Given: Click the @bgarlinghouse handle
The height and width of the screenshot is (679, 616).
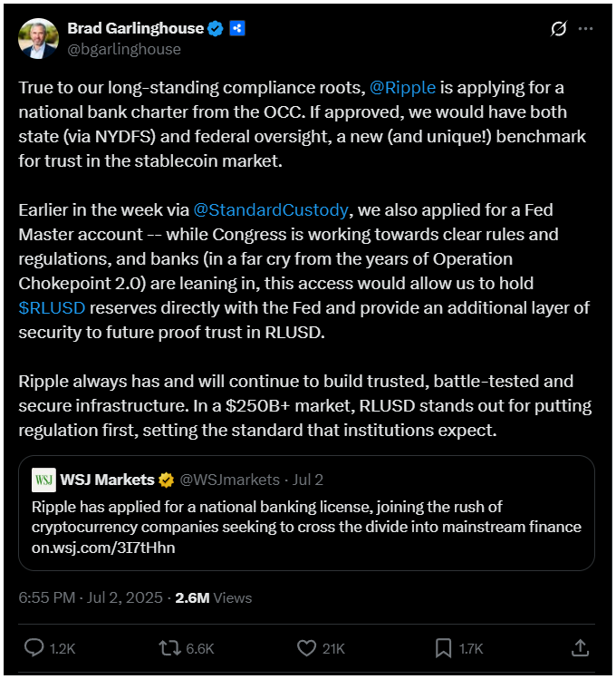Looking at the screenshot, I should (x=124, y=49).
